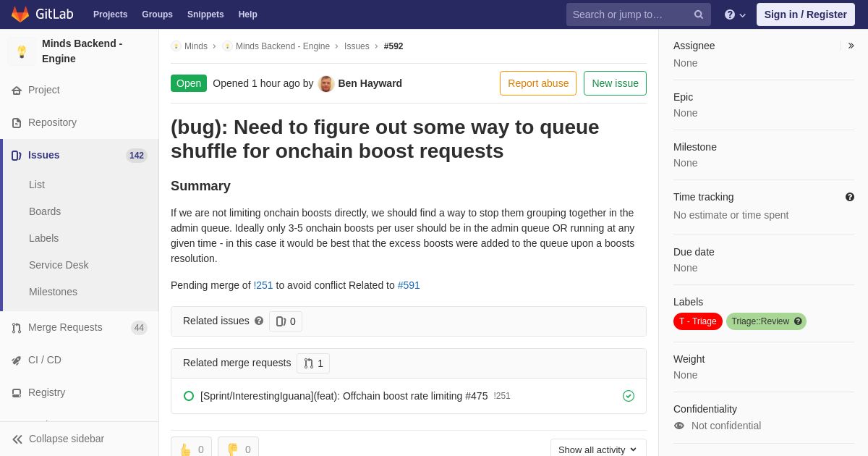868x456 pixels.
Task: Click the Minds breadcrumb link
Action: click(x=196, y=46)
